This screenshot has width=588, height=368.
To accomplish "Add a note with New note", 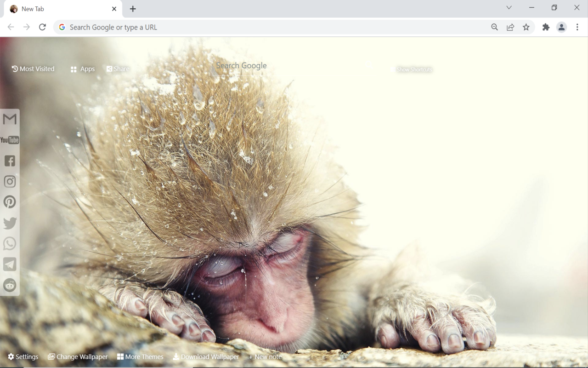I will (x=265, y=357).
